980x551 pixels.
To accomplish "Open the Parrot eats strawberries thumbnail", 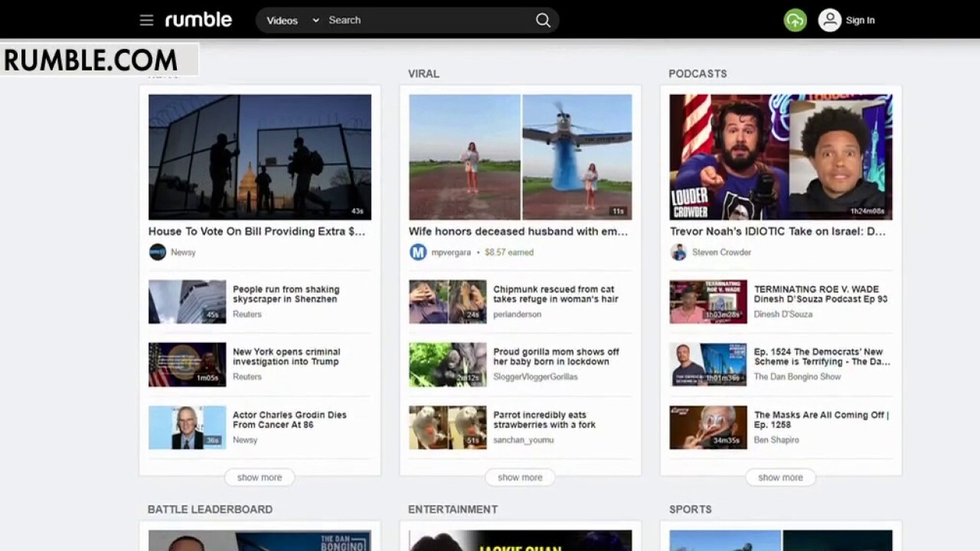I will [447, 427].
